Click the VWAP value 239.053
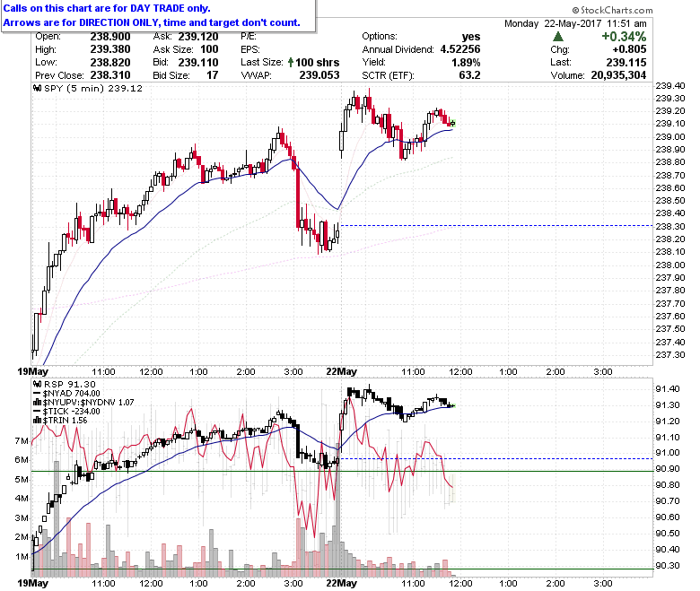 [319, 75]
